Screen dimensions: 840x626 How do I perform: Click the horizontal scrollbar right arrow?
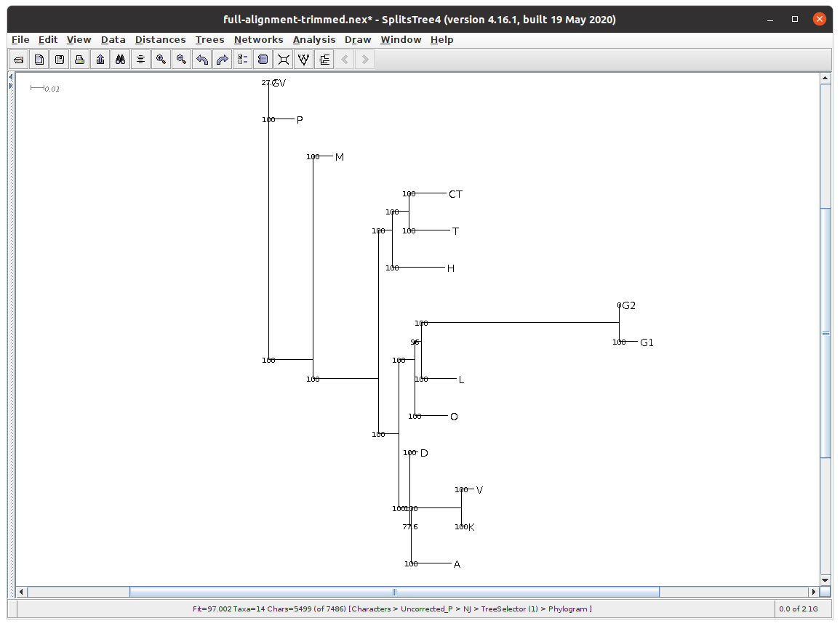pyautogui.click(x=813, y=592)
